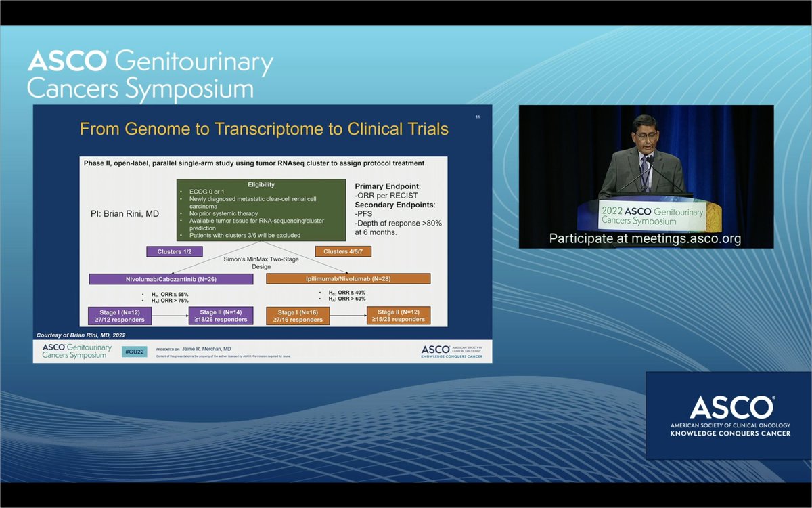This screenshot has width=812, height=508.
Task: Click the #GU22 hashtag badge on slide
Action: (x=134, y=352)
